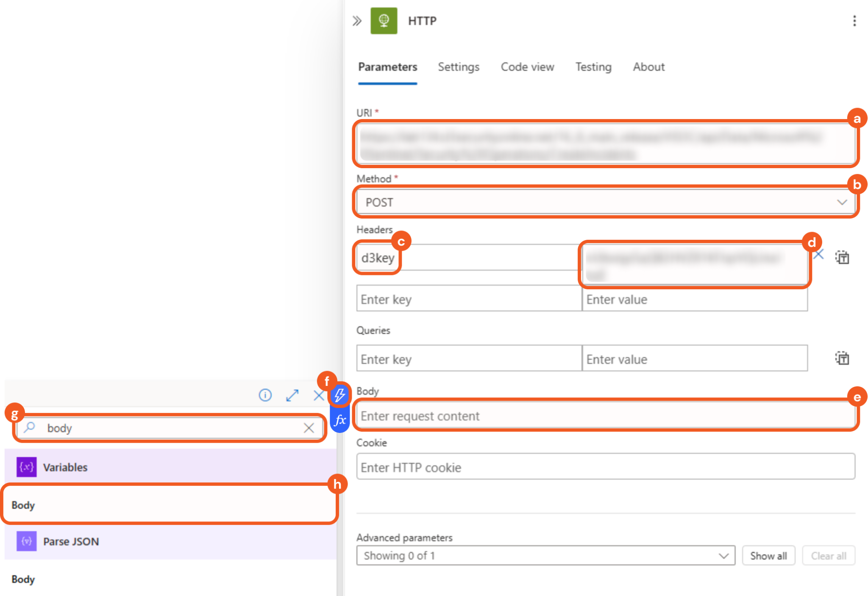Go to the Testing tab

(593, 67)
